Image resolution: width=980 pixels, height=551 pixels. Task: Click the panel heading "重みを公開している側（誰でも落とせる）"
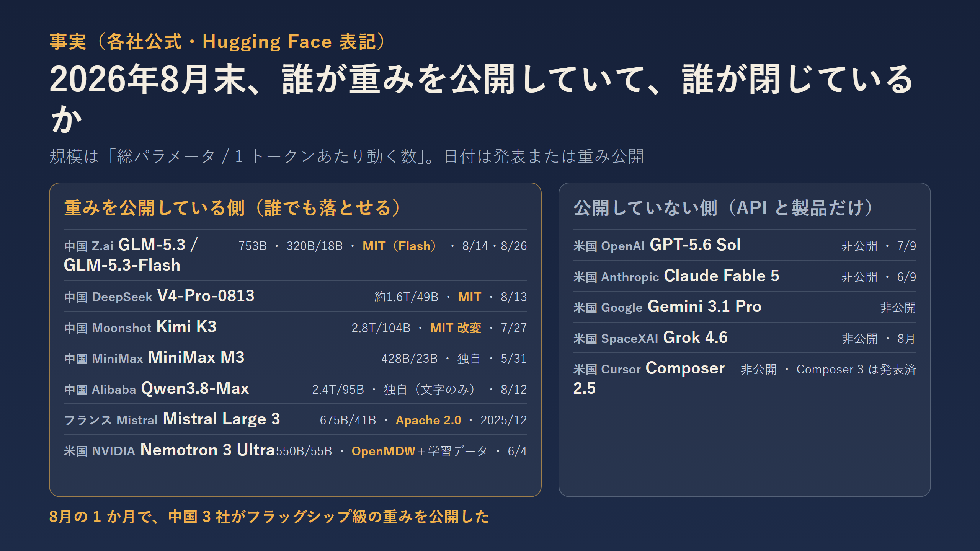232,208
